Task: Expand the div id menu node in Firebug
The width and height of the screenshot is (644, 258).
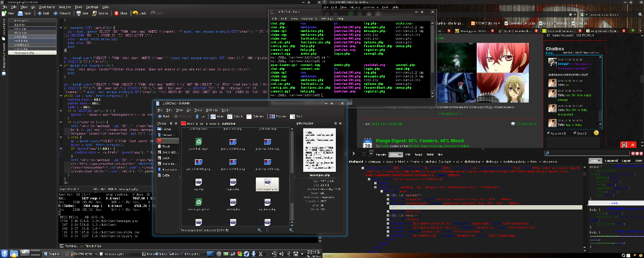Action: 389,215
